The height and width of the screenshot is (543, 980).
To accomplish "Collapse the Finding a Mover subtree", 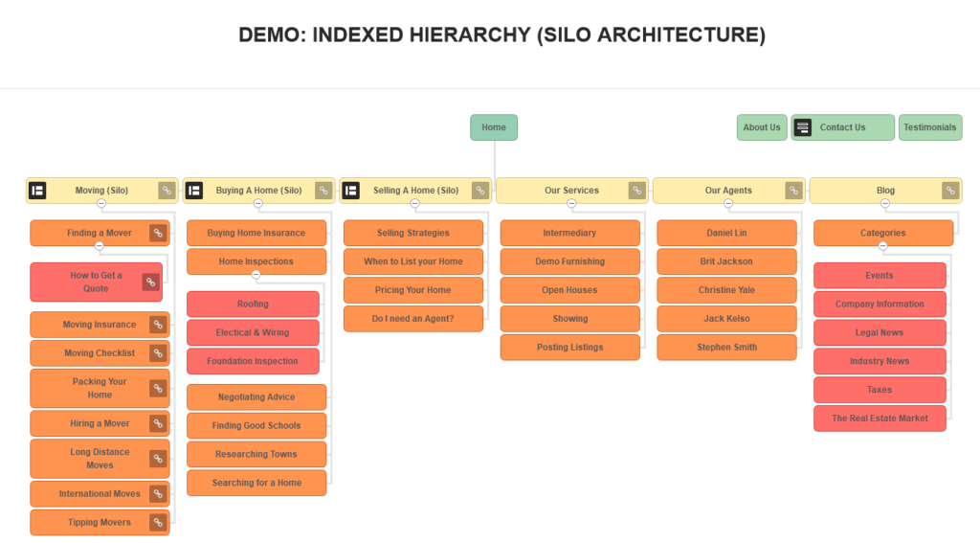I will click(x=100, y=246).
